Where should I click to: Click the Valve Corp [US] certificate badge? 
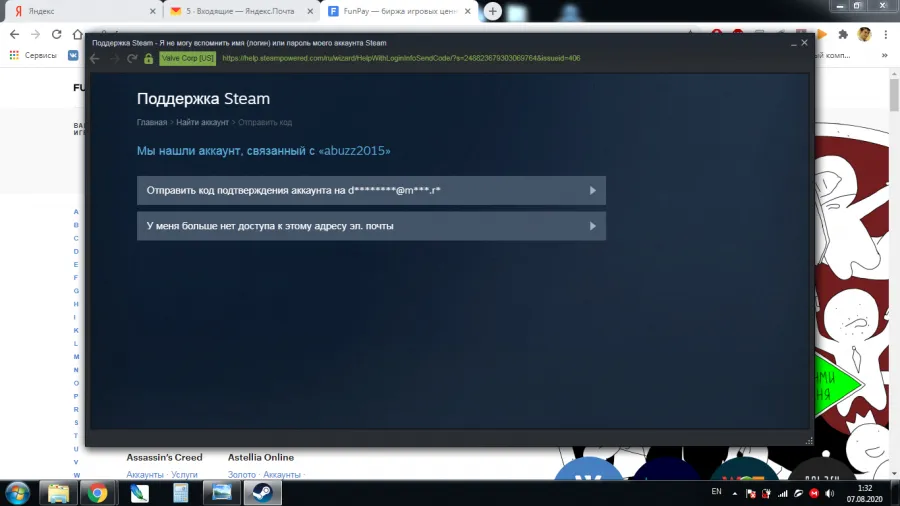point(188,59)
